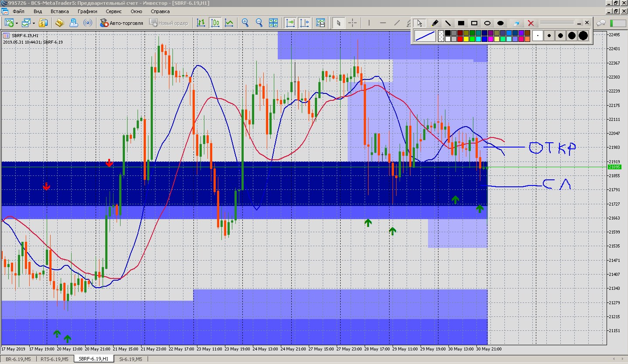
Task: Choose the filled ellipse drawing tool
Action: click(x=500, y=23)
